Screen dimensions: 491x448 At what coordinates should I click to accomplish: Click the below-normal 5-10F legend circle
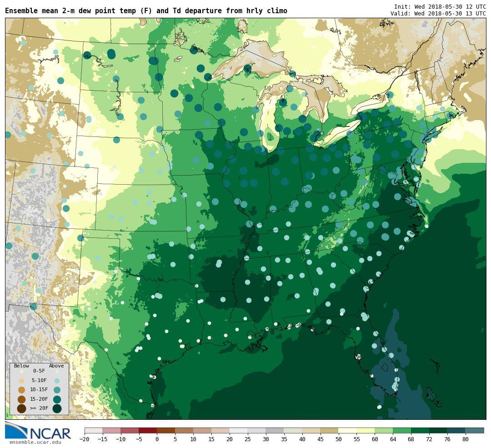point(21,381)
